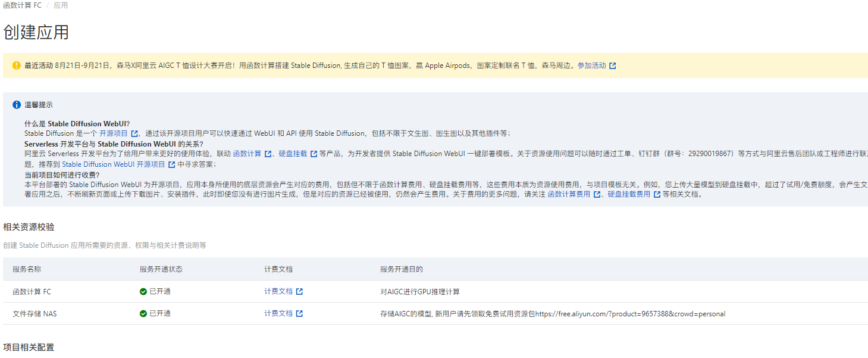Viewport: 868px width, 358px height.
Task: Open 计费文档 for the 函数计算 FC row
Action: click(278, 291)
